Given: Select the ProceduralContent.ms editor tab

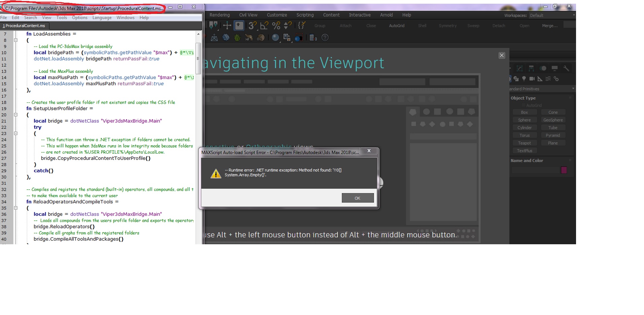Looking at the screenshot, I should [x=24, y=26].
